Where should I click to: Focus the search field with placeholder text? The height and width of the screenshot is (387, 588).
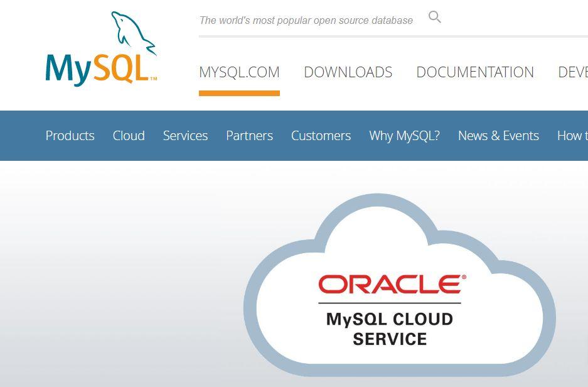coord(306,20)
